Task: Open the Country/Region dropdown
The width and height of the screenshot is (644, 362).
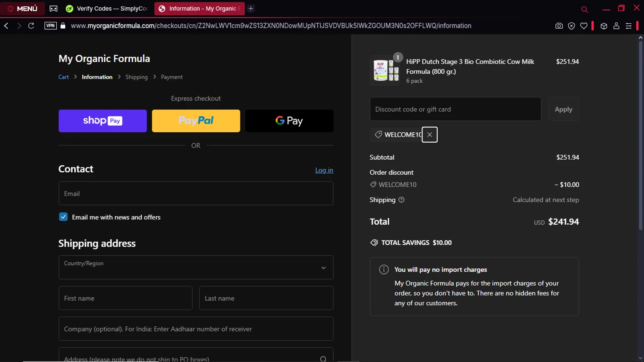Action: click(x=196, y=268)
